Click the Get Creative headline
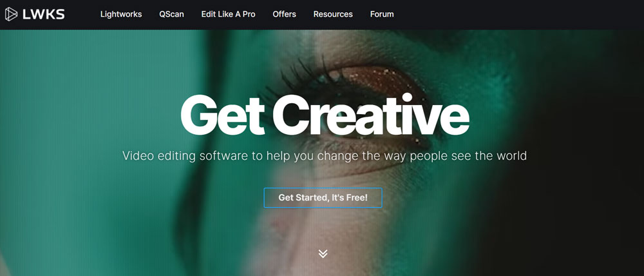 coord(325,115)
